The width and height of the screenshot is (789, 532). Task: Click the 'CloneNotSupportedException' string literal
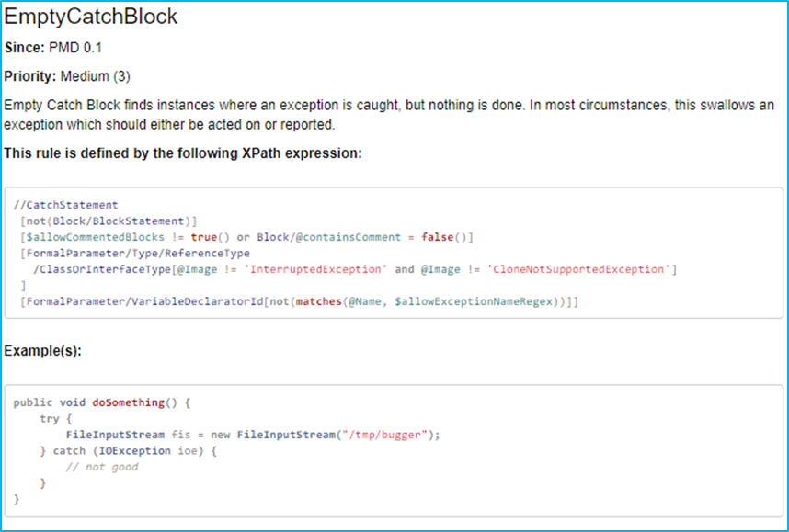(579, 269)
